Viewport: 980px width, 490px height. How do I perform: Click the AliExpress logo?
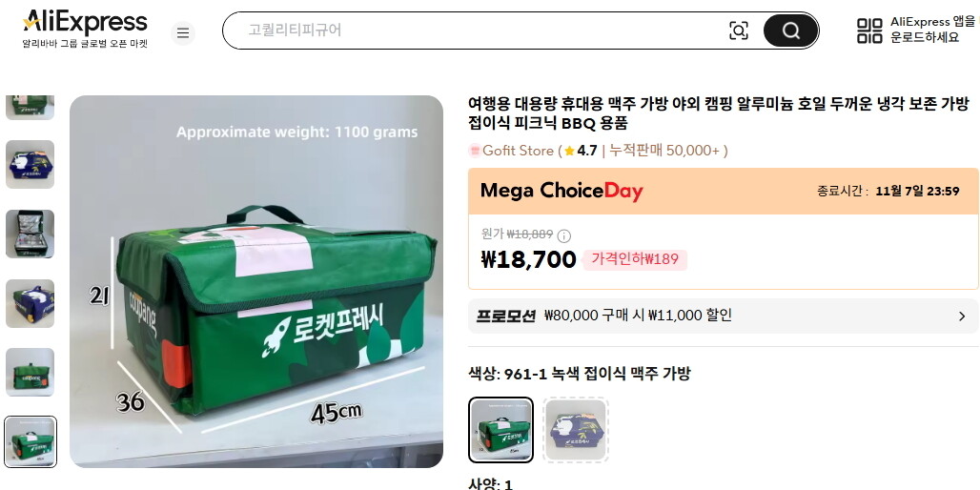[x=85, y=30]
